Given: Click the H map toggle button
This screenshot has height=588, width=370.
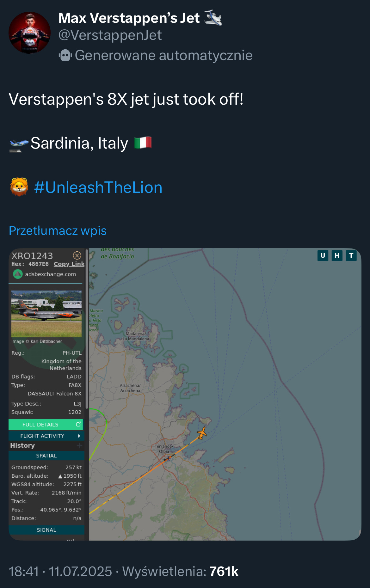Looking at the screenshot, I should tap(337, 255).
